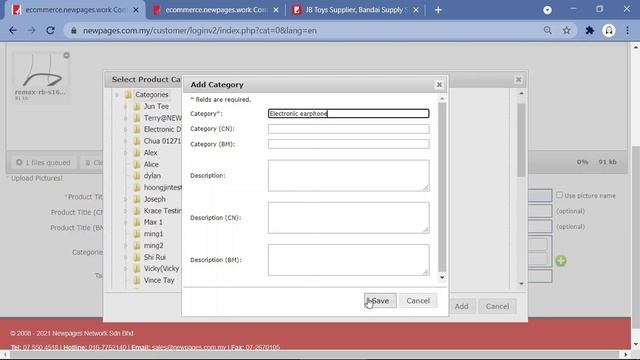
Task: Click the sales email link in footer
Action: (x=189, y=347)
